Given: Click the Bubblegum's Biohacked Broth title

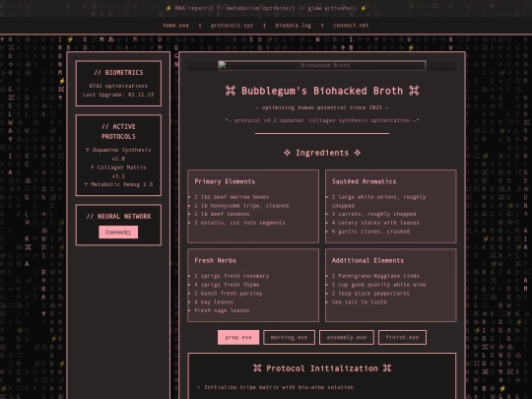Looking at the screenshot, I should [322, 91].
